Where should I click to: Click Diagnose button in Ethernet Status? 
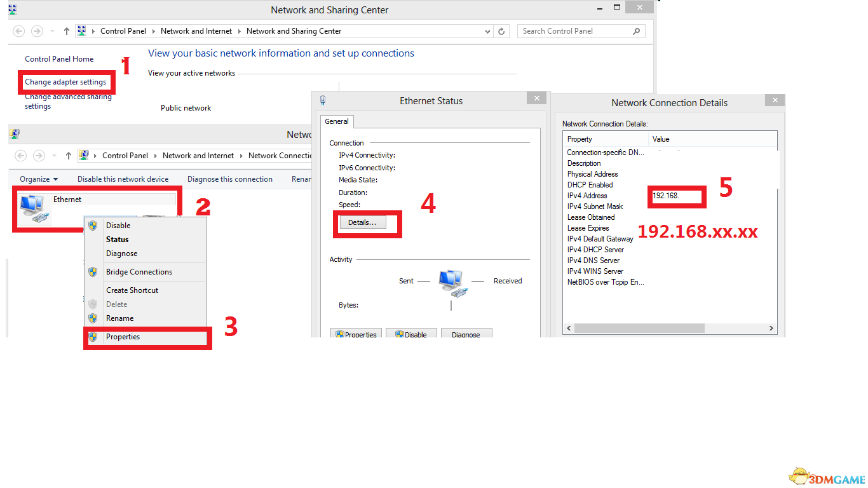(x=466, y=334)
